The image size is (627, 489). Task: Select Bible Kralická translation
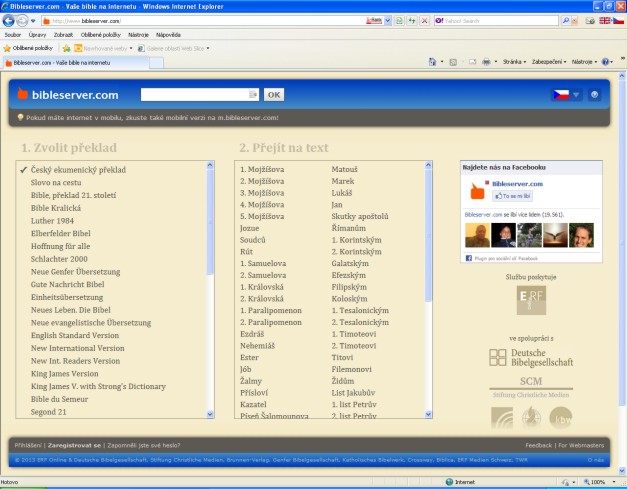click(56, 208)
